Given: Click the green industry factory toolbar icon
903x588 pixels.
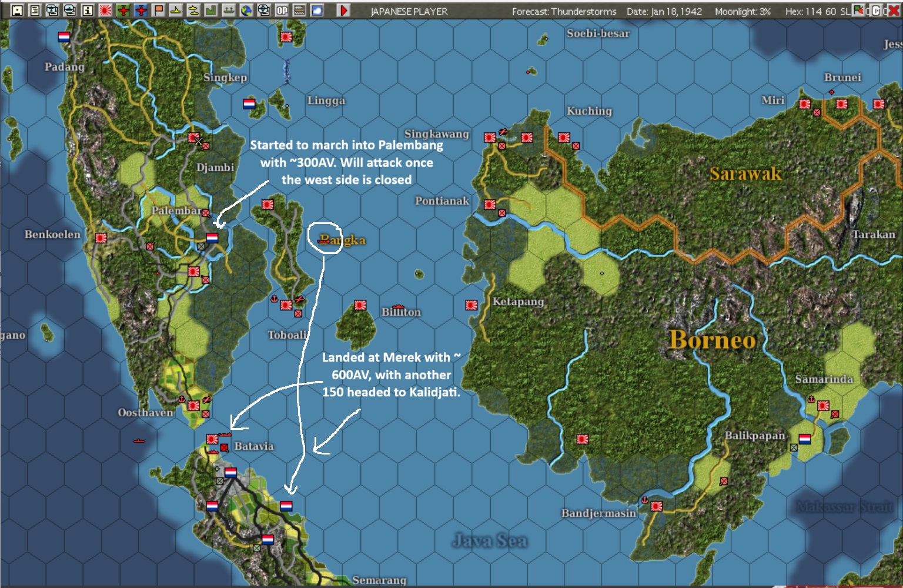Looking at the screenshot, I should [211, 10].
